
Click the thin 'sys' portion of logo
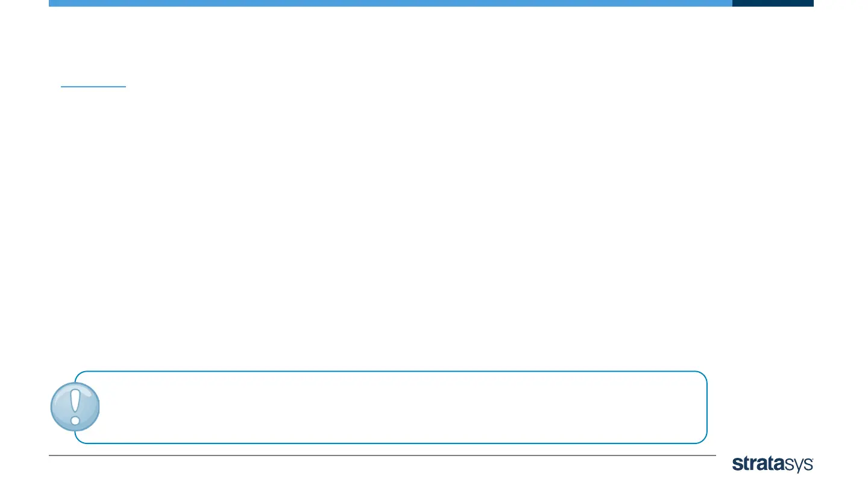[799, 465]
